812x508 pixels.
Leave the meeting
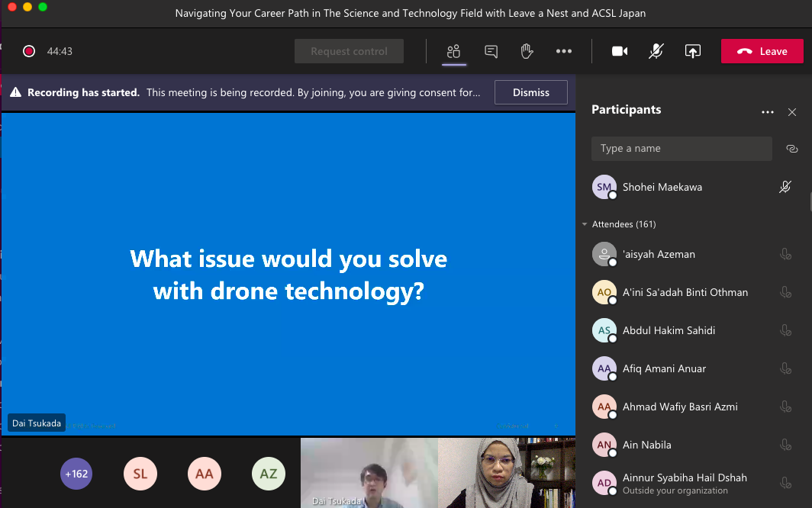762,51
